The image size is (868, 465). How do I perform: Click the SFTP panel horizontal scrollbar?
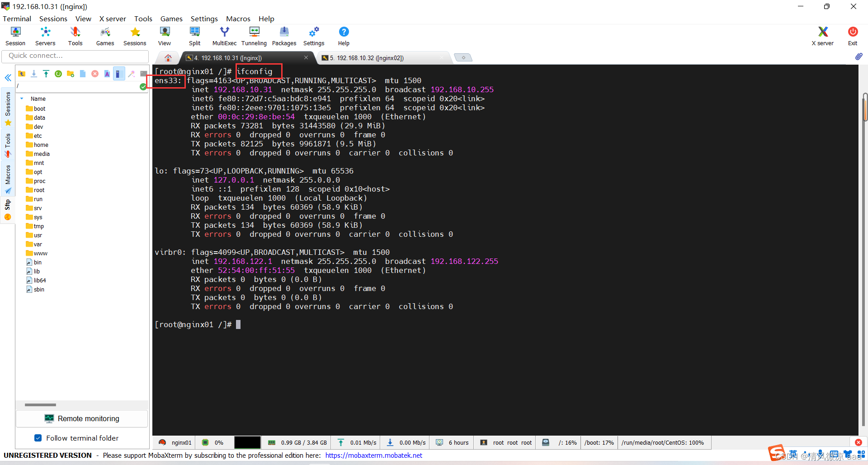40,405
